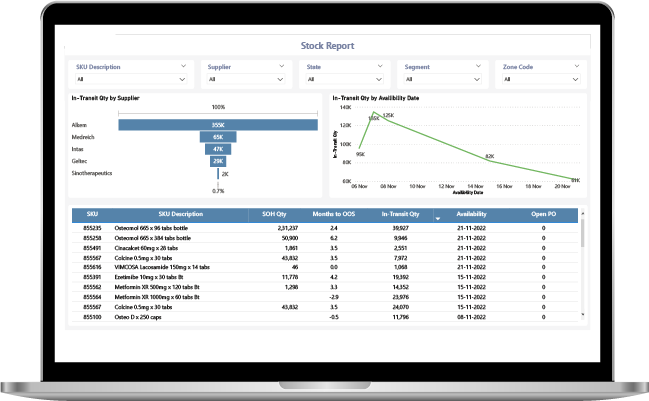649x401 pixels.
Task: Sort by the SKU Description column header
Action: coord(181,214)
